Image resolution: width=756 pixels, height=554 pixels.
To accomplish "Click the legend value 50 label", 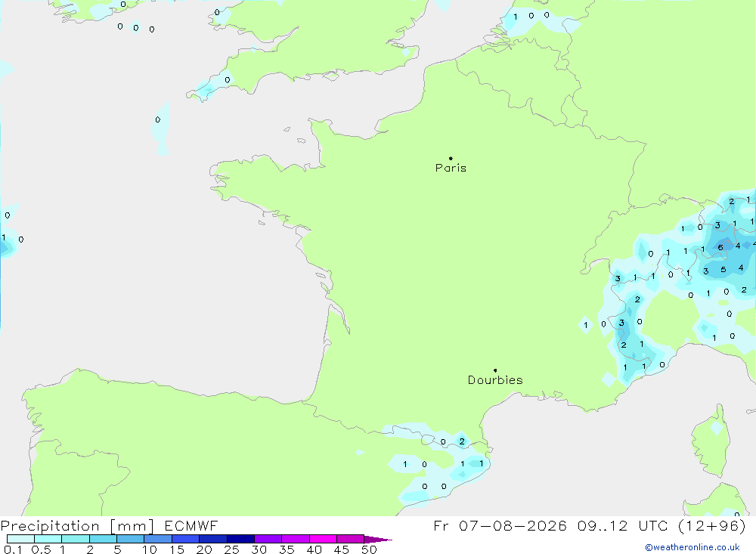I will coord(369,549).
